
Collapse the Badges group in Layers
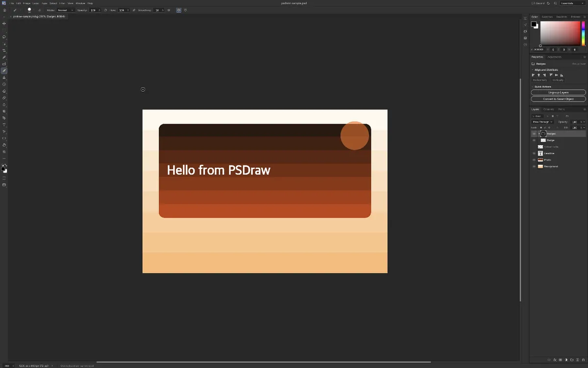point(539,133)
